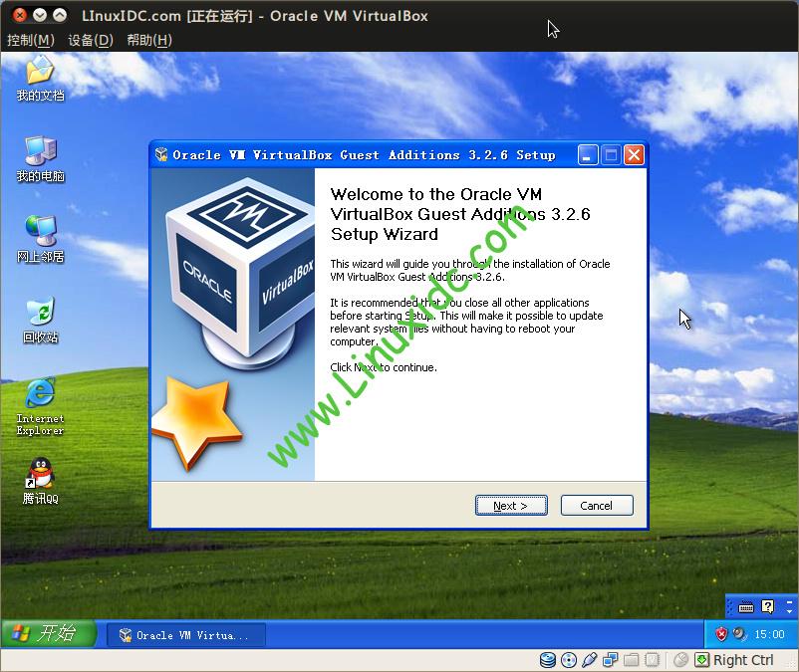Click the taskbar clock showing 15:00
Screen dimensions: 799x672
click(x=769, y=634)
